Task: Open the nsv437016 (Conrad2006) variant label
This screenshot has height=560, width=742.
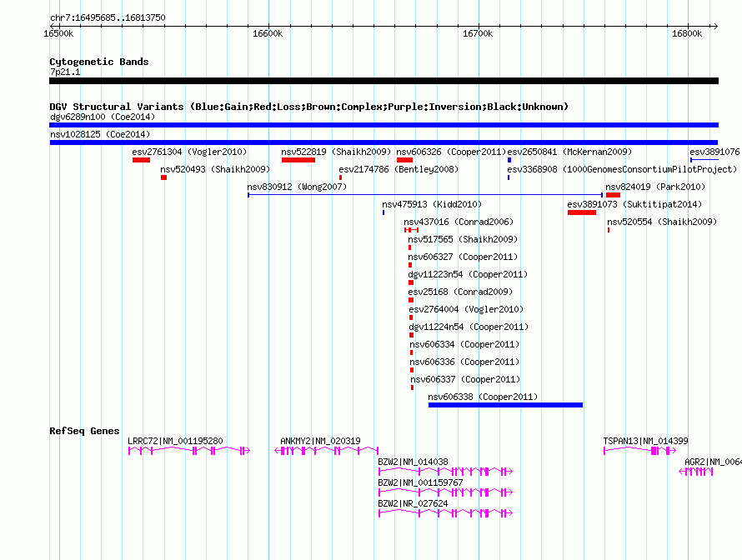Action: point(458,222)
